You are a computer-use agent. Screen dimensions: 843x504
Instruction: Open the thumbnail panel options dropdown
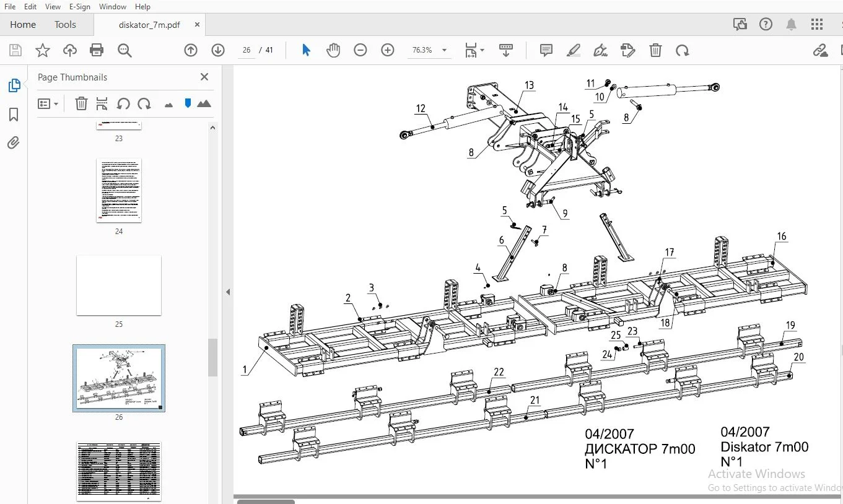pos(48,104)
